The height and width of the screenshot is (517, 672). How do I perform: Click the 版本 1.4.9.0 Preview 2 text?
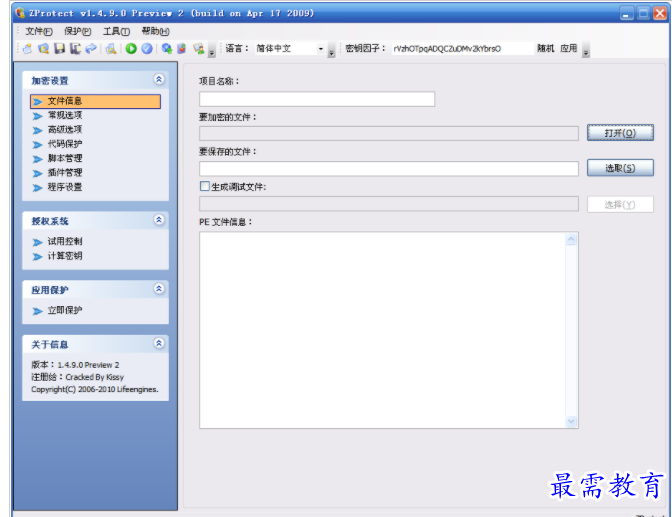click(75, 365)
